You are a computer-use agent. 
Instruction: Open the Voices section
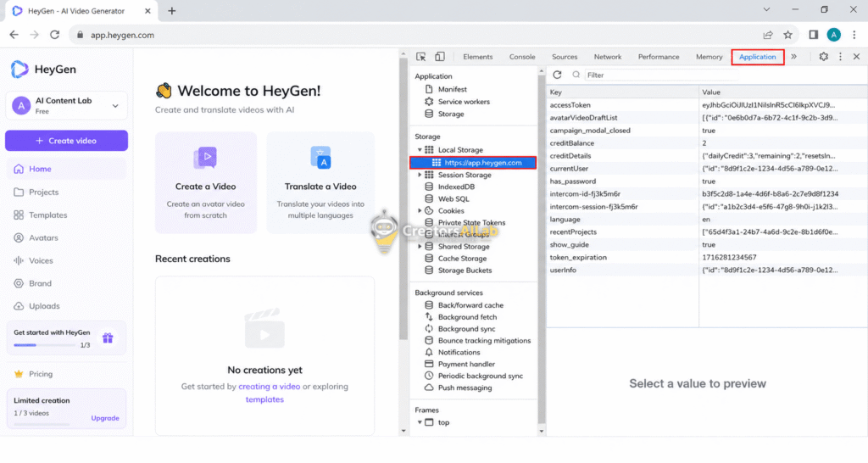(x=33, y=260)
